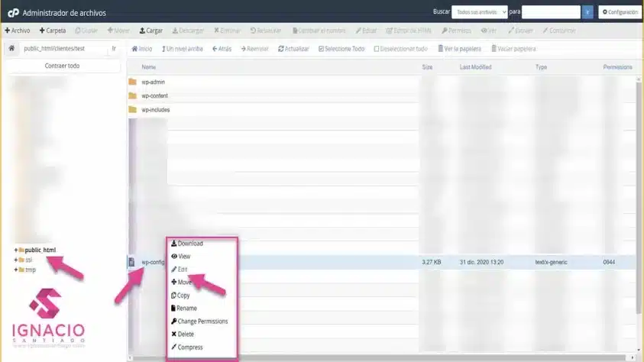The width and height of the screenshot is (644, 362).
Task: Click the Reenviar navigation button
Action: [x=254, y=49]
